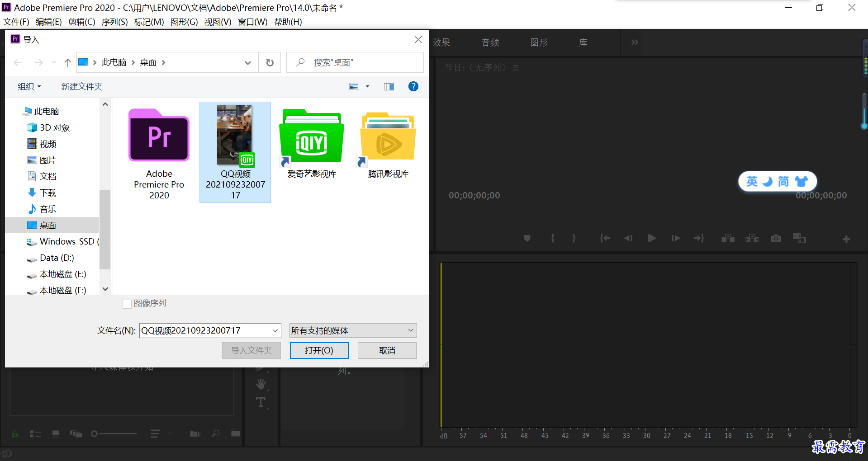Click the 搜索"桌面" search field
The height and width of the screenshot is (461, 868).
click(x=355, y=63)
